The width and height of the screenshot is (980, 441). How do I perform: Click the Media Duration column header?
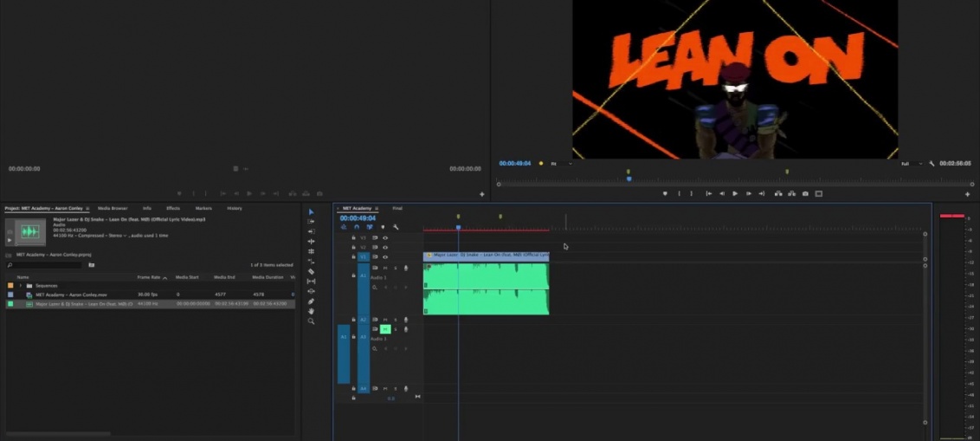(268, 277)
